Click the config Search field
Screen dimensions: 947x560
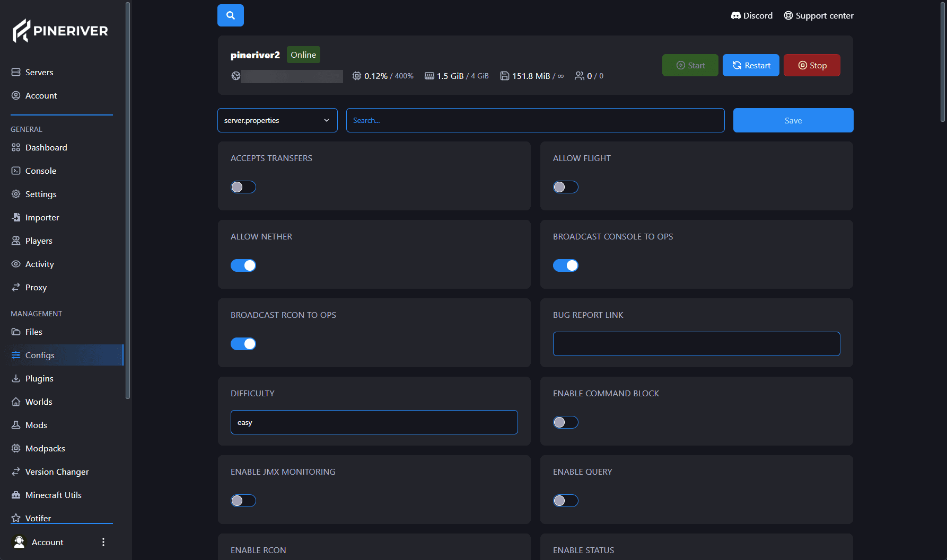coord(536,120)
